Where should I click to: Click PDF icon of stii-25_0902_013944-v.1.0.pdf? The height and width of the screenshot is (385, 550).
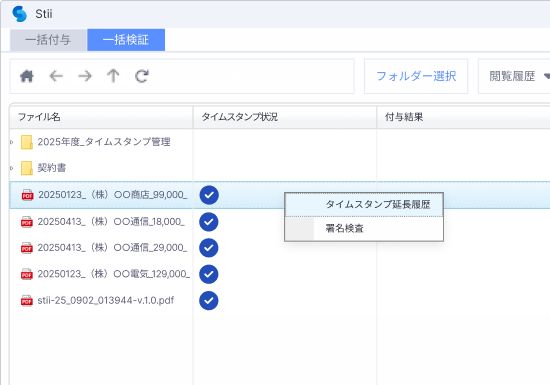tap(27, 301)
